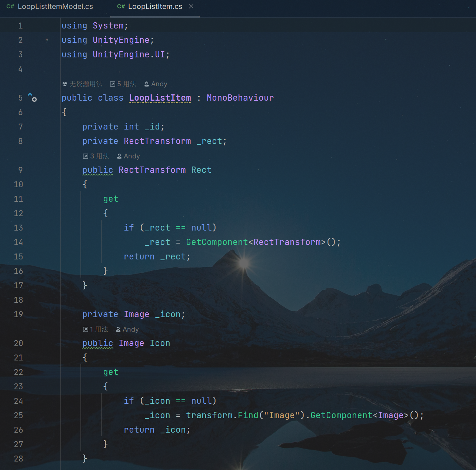476x470 pixels.
Task: Click the _rect field declaration on line 8
Action: pos(209,141)
